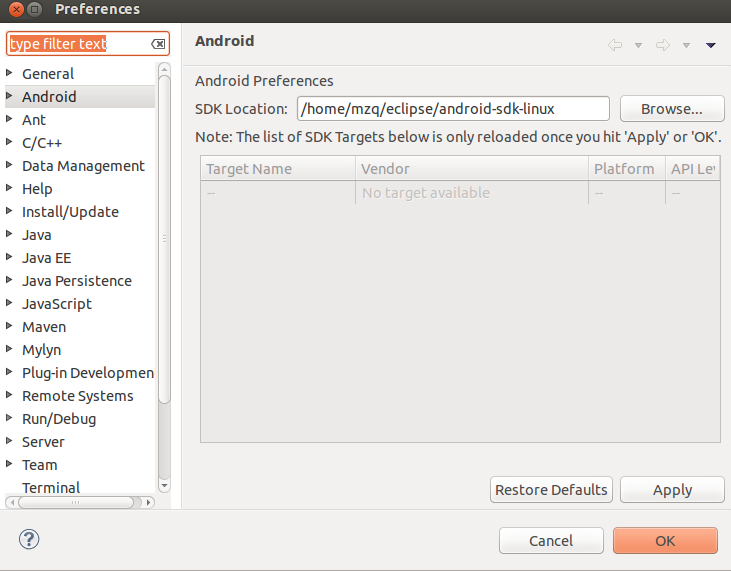This screenshot has width=731, height=571.
Task: Expand the Java EE node
Action: [9, 257]
